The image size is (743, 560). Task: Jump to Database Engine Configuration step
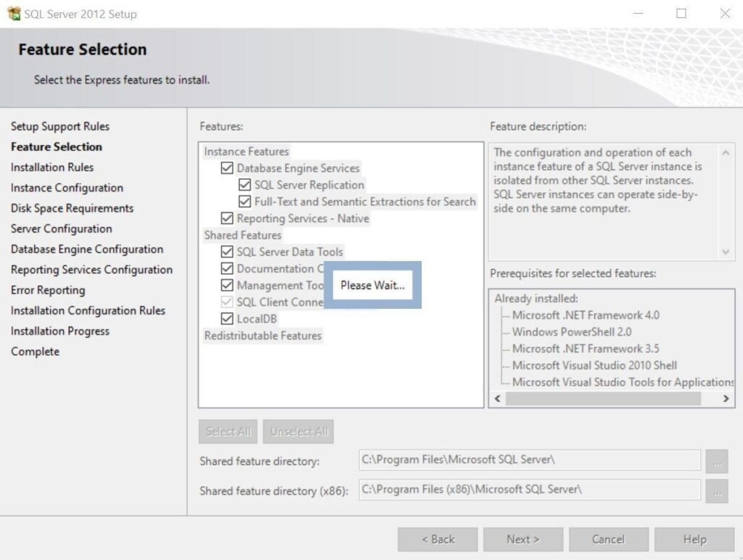(86, 249)
